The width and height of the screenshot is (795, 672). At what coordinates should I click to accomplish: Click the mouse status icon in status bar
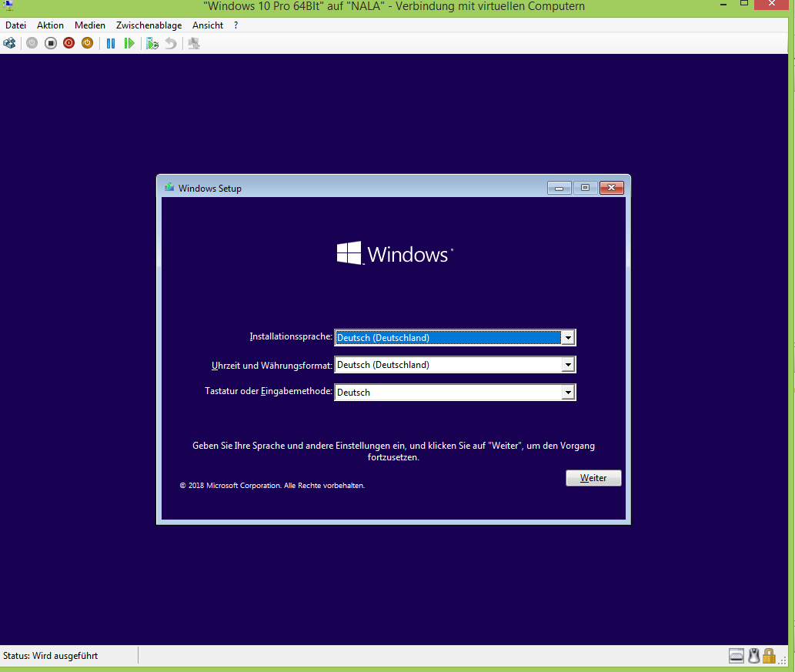tap(754, 656)
